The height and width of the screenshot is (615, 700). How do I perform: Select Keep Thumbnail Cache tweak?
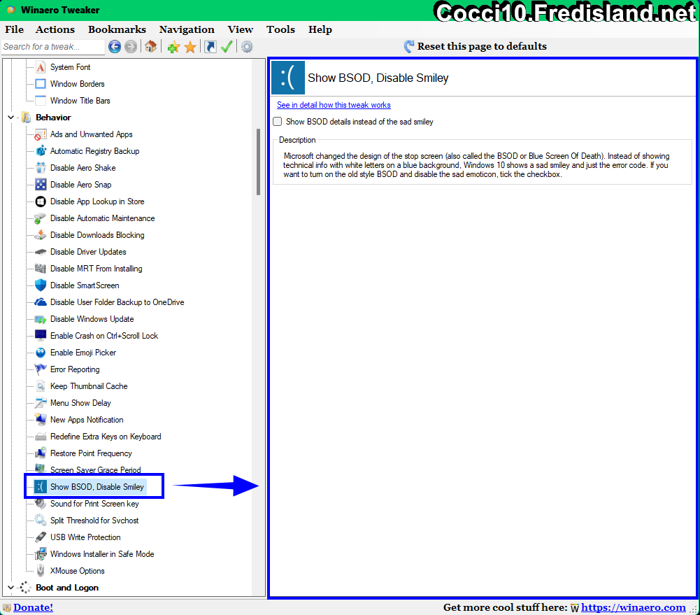[x=89, y=386]
